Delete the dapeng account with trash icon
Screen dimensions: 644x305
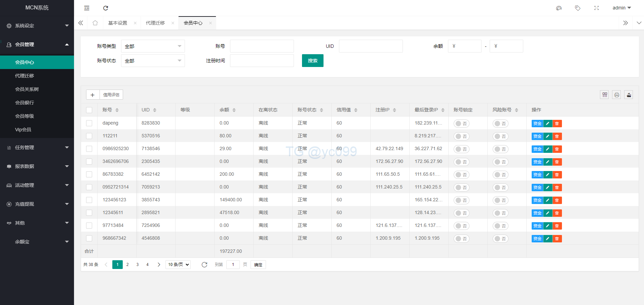click(x=557, y=124)
